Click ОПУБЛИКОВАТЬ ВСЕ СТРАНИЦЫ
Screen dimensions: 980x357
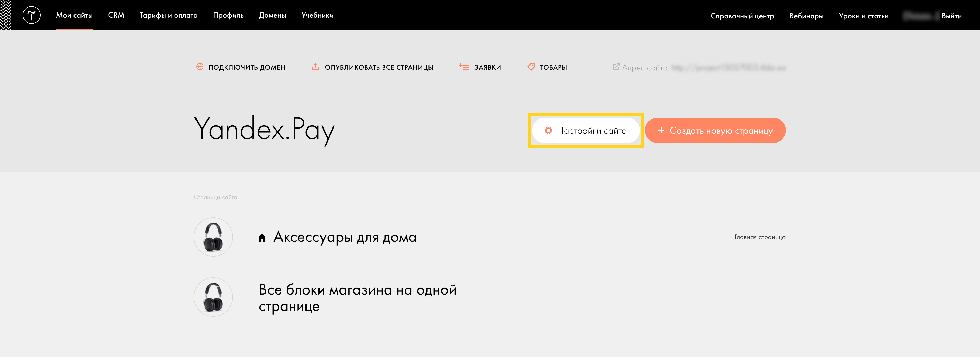click(379, 67)
